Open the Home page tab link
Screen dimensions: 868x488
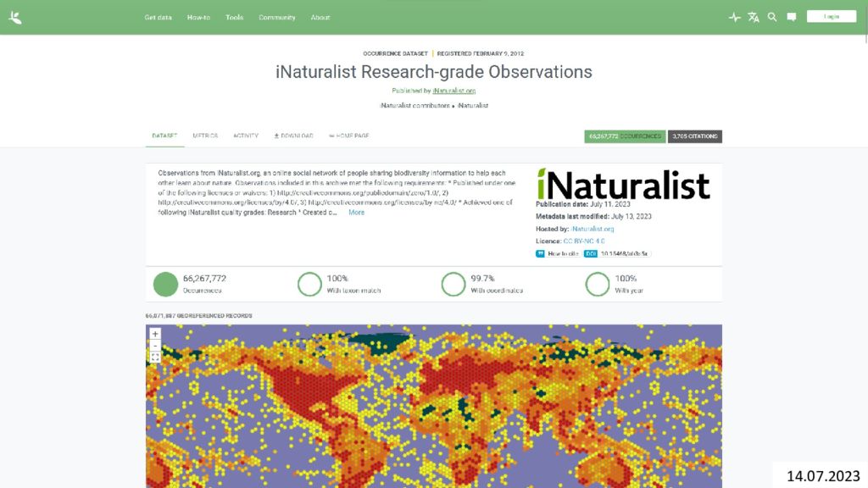pyautogui.click(x=348, y=136)
